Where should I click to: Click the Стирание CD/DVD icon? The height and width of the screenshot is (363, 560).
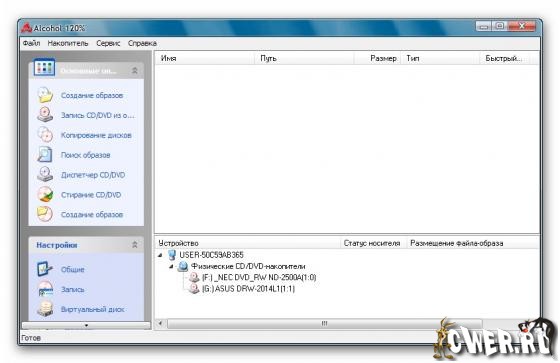(45, 195)
